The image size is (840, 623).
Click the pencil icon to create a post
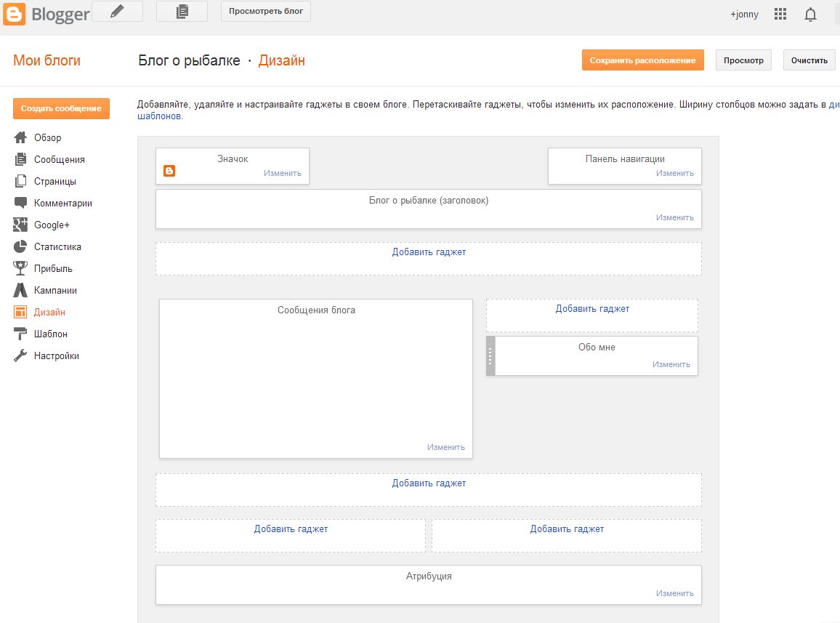pos(117,12)
